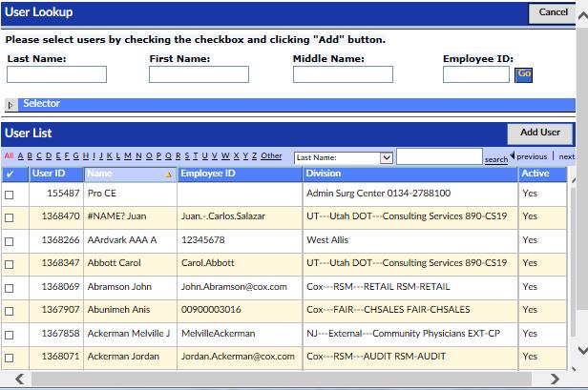Open the Last Name search dropdown

(x=387, y=157)
